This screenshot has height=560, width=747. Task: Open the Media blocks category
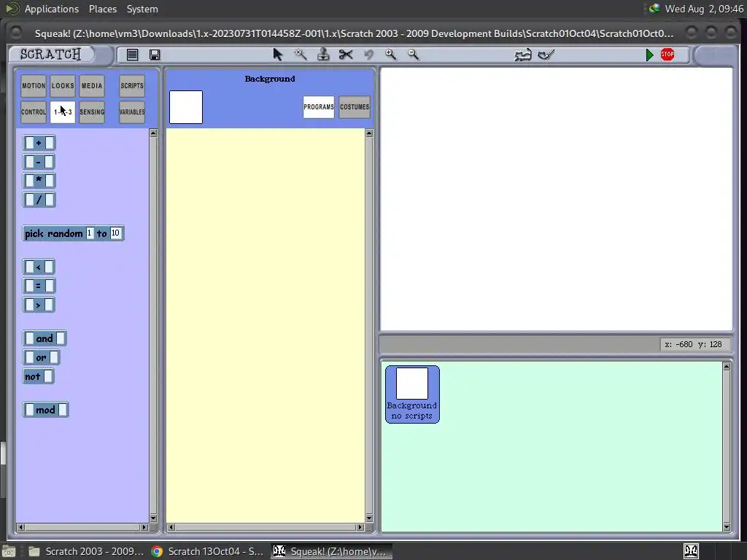click(x=92, y=86)
